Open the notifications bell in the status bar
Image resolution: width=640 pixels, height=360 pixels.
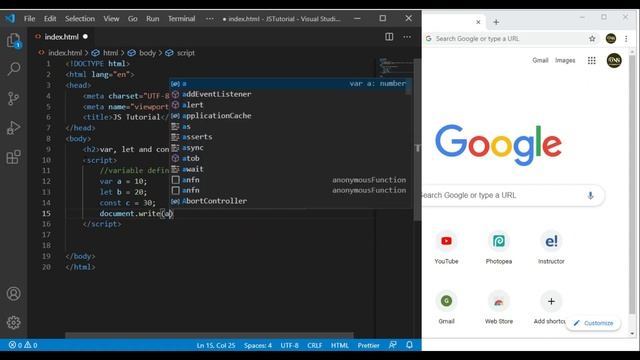tap(409, 345)
